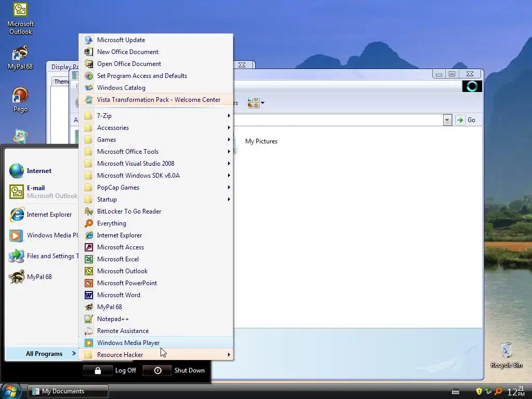This screenshot has width=532, height=399.
Task: Launch Microsoft Excel
Action: (156, 259)
